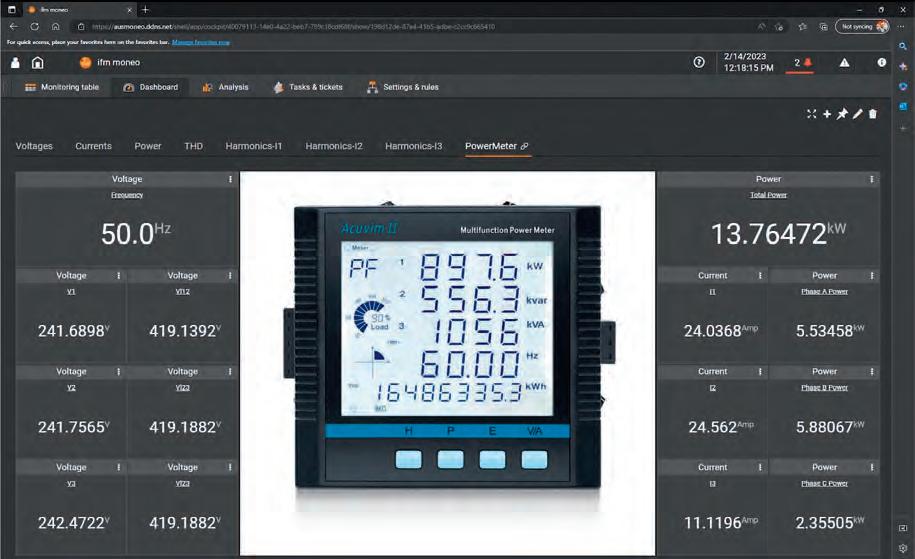Open options menu of Vl12 Voltage widget

pos(230,275)
